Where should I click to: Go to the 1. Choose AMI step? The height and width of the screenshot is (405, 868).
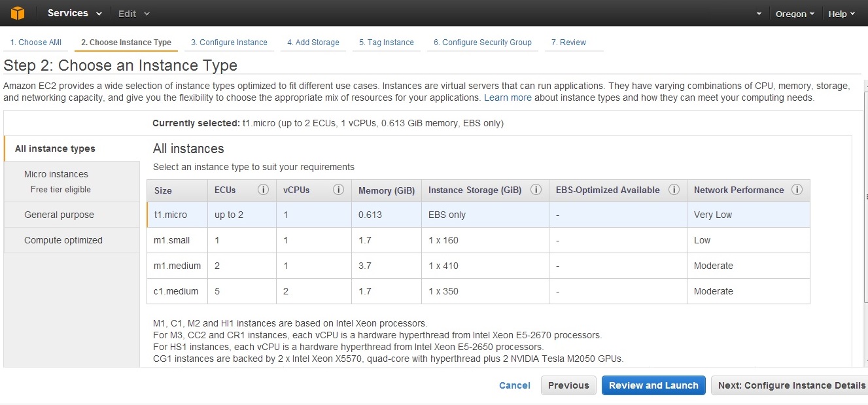(36, 43)
